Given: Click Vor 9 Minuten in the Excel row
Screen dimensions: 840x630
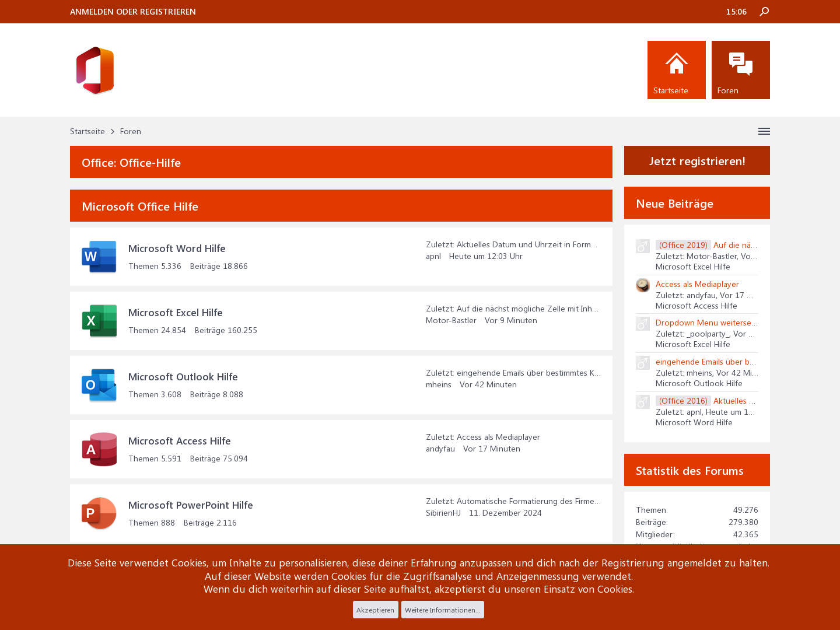Looking at the screenshot, I should [511, 320].
